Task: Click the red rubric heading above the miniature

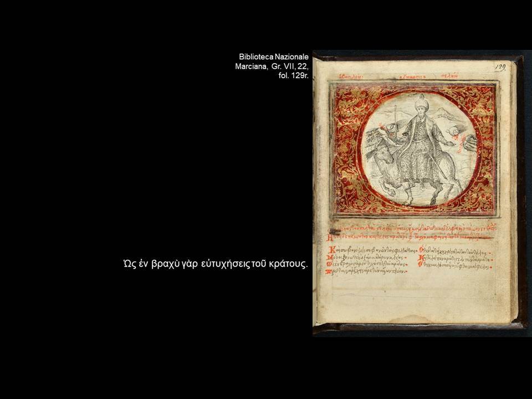Action: 398,76
